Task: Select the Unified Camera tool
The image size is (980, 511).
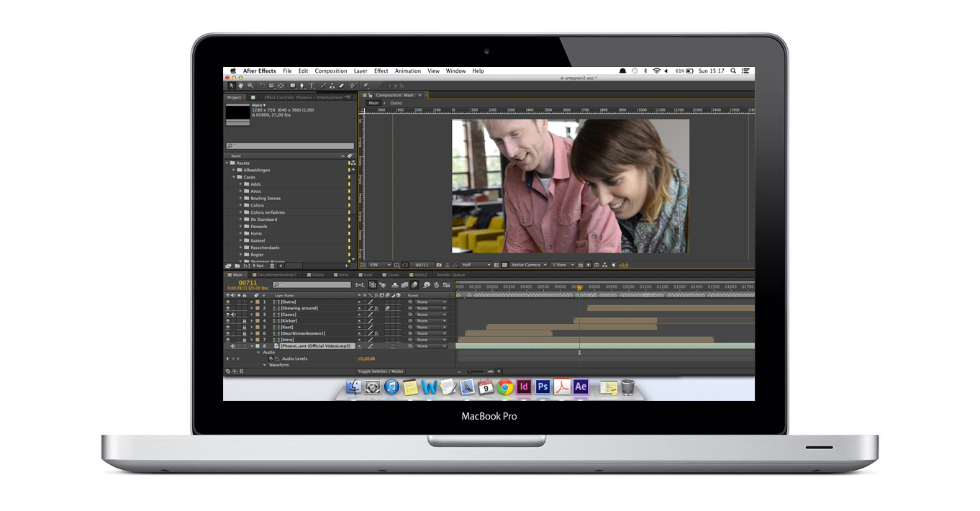Action: [x=271, y=86]
